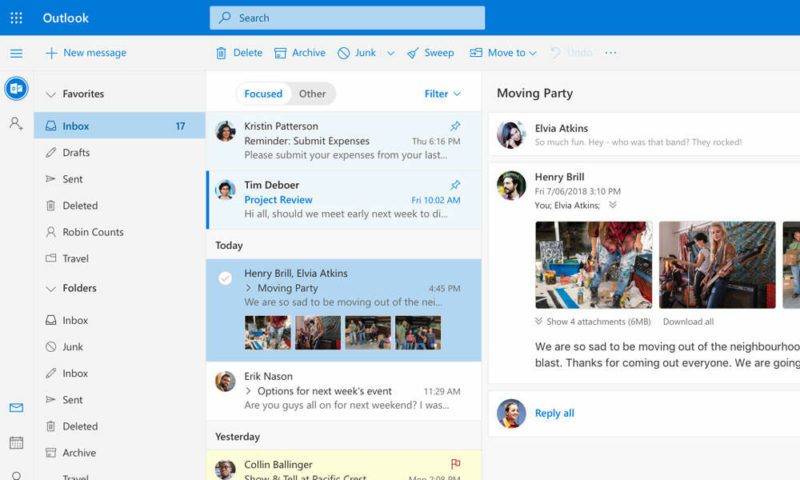Open the more options ellipsis in toolbar
800x480 pixels.
point(611,53)
